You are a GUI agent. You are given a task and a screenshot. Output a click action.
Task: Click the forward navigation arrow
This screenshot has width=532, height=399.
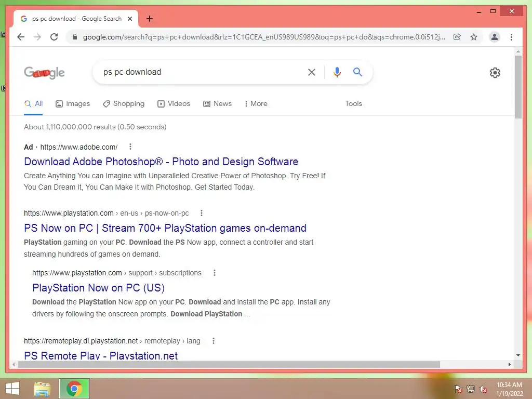click(37, 37)
